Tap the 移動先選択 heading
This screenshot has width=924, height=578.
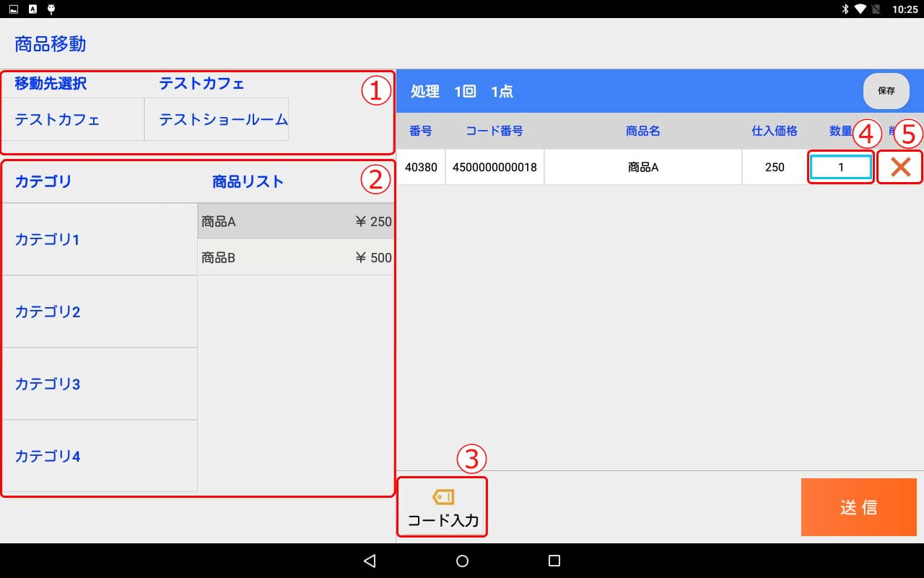(x=51, y=84)
